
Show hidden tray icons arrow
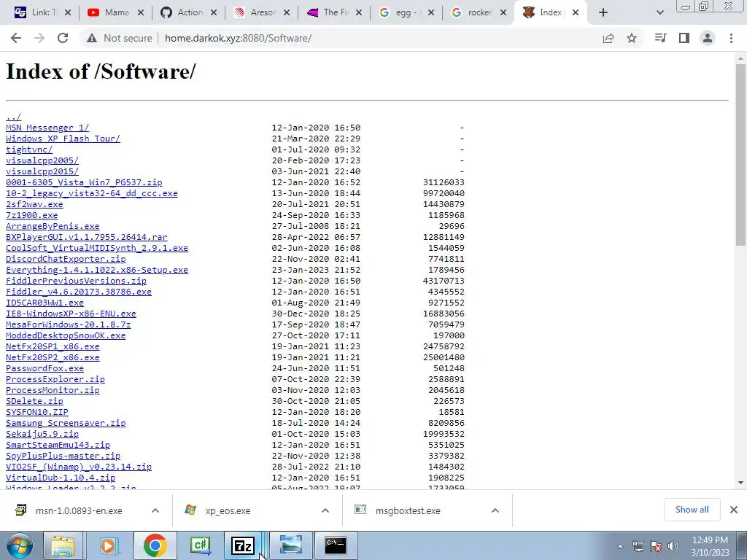click(620, 546)
